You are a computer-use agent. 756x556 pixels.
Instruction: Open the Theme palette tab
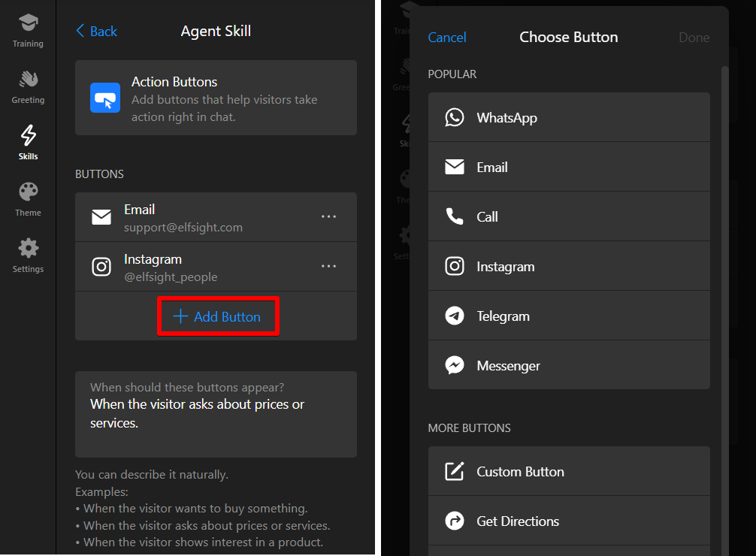coord(28,200)
